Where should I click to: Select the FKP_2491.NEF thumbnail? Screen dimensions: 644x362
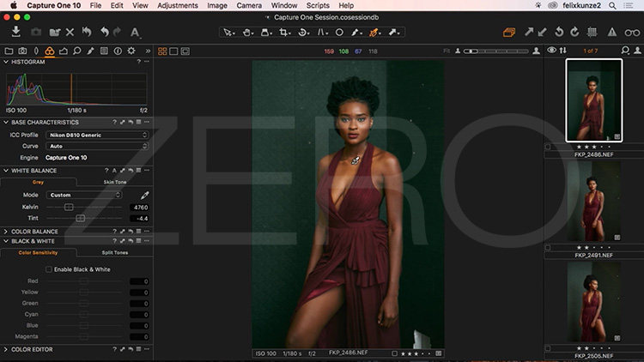click(593, 201)
